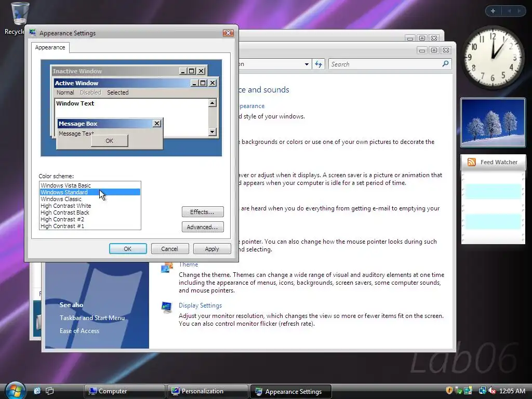532x399 pixels.
Task: Cancel the Appearance Settings dialog
Action: tap(170, 249)
